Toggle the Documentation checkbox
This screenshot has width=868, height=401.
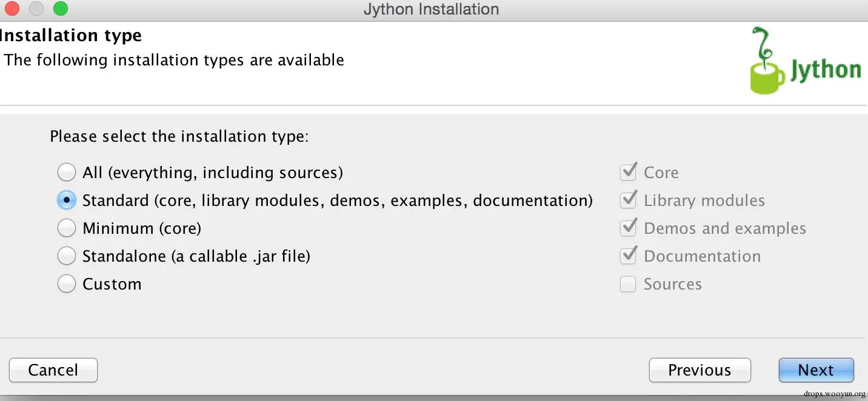click(x=628, y=256)
